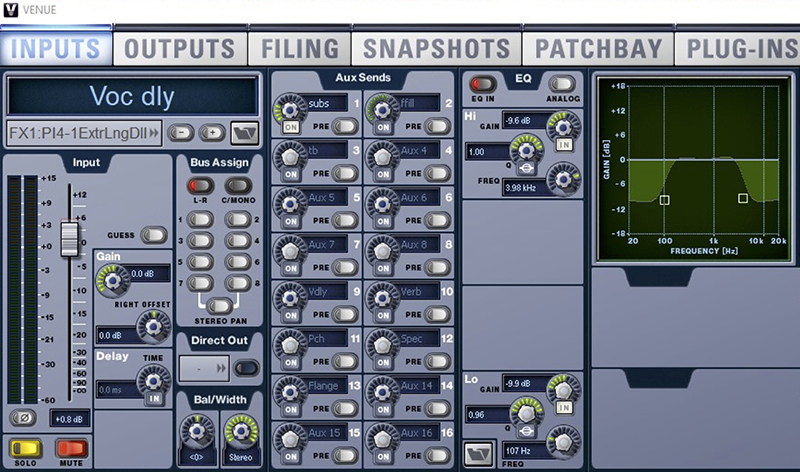Image resolution: width=800 pixels, height=472 pixels.
Task: Click the Vdly aux 9 knob
Action: tap(290, 297)
